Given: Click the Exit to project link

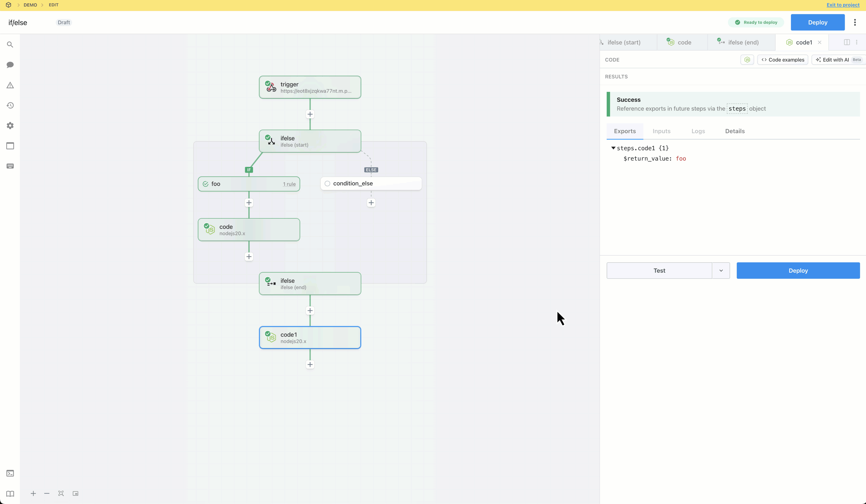Looking at the screenshot, I should pyautogui.click(x=843, y=5).
